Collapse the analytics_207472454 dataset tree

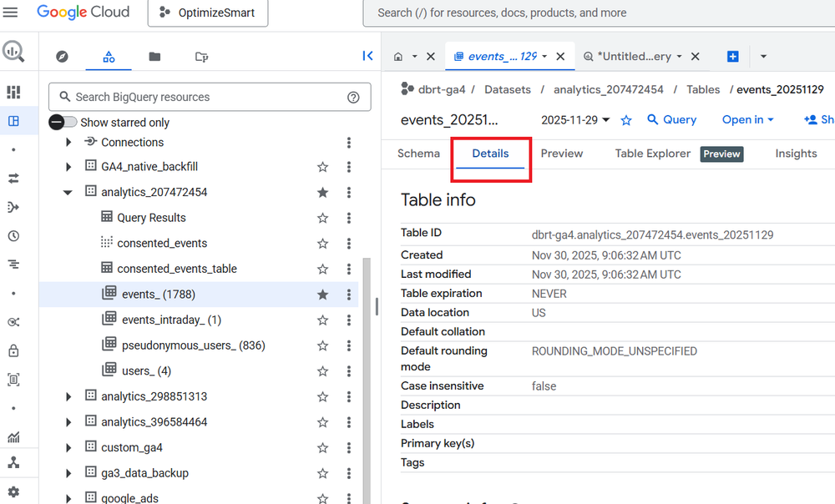[x=68, y=193]
